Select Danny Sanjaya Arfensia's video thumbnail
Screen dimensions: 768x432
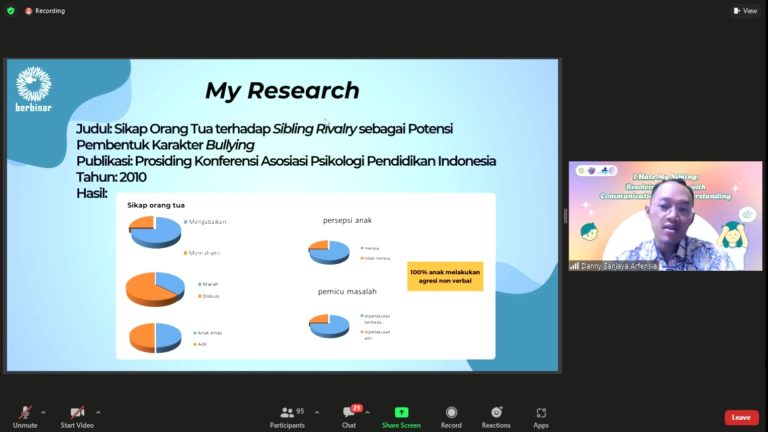[x=665, y=216]
